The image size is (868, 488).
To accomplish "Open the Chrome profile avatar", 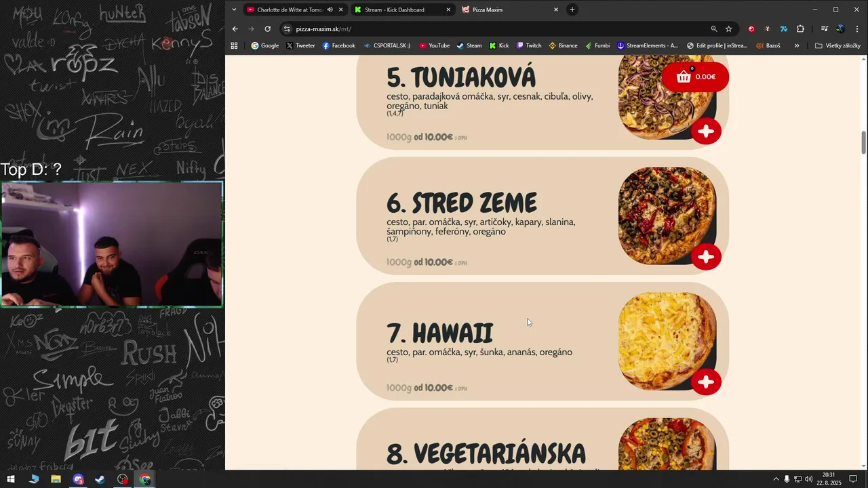I will click(841, 28).
